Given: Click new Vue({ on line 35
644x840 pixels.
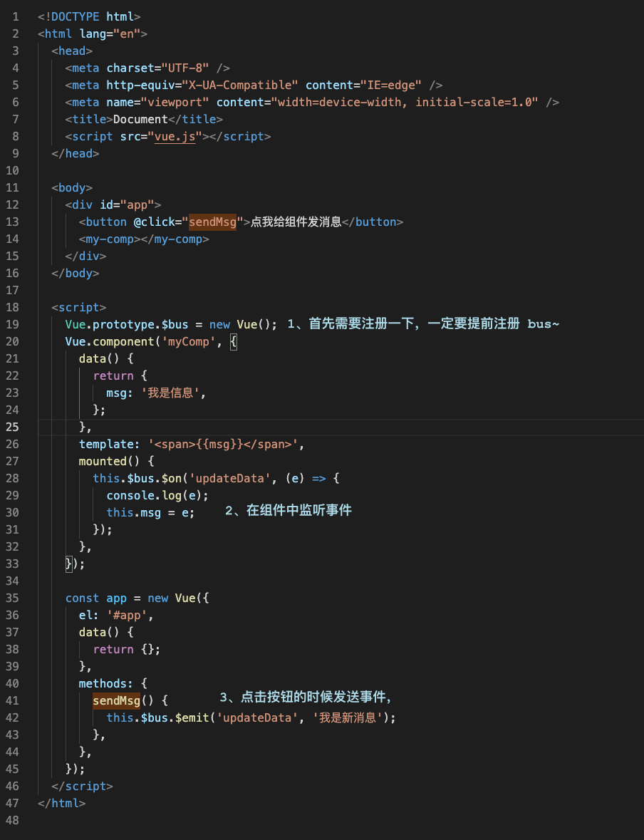Looking at the screenshot, I should point(178,598).
